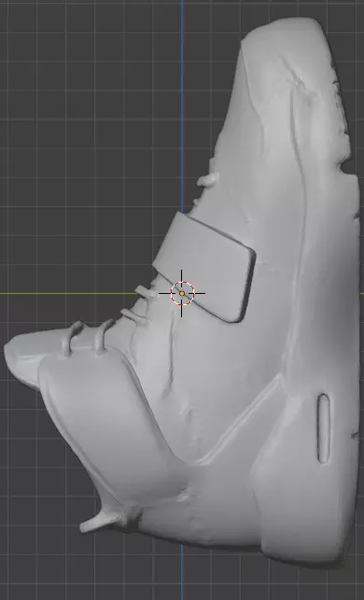Click the orange origin dot inside 3D cursor

pyautogui.click(x=182, y=294)
